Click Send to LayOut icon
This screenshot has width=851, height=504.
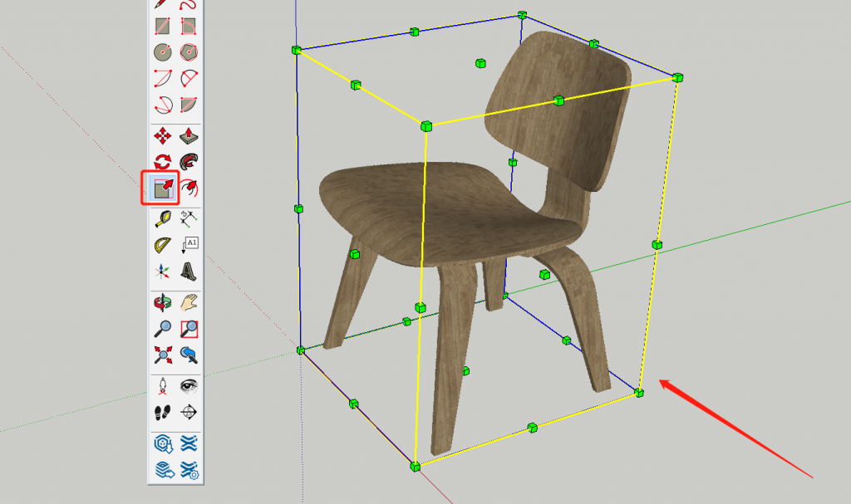tap(164, 470)
